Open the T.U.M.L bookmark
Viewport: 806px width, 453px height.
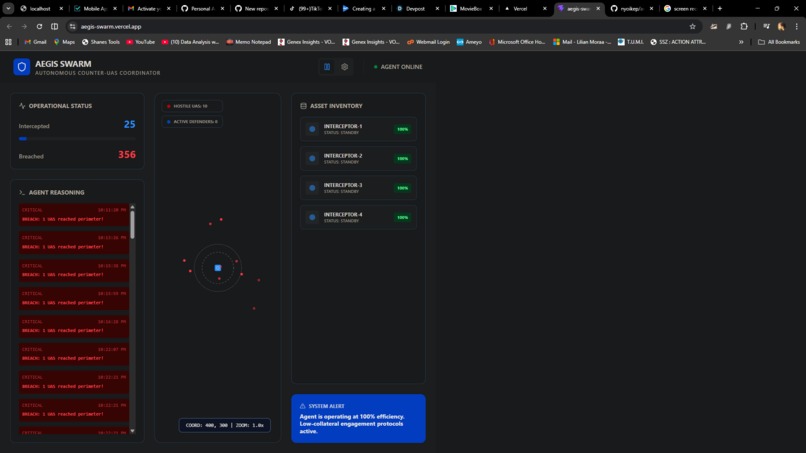pos(630,42)
